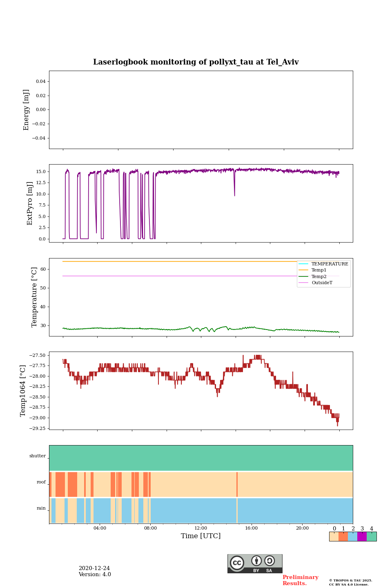
Task: Click the red Preliminary Results. text
Action: [300, 580]
